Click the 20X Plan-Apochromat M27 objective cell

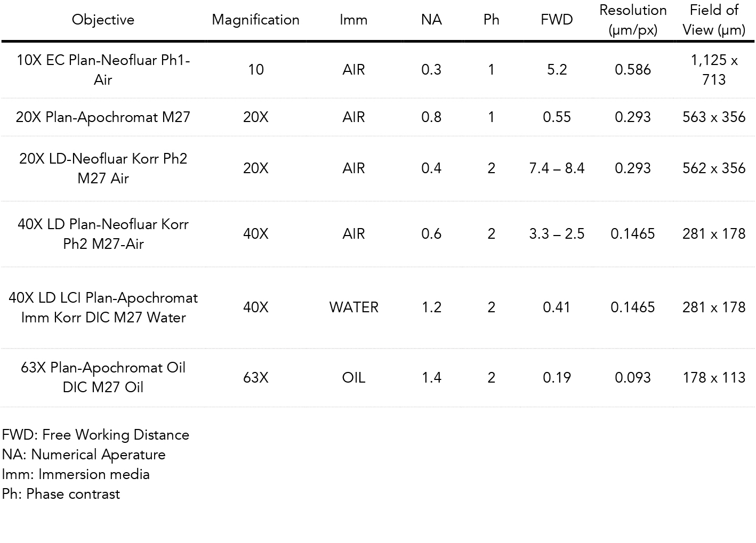click(x=103, y=117)
